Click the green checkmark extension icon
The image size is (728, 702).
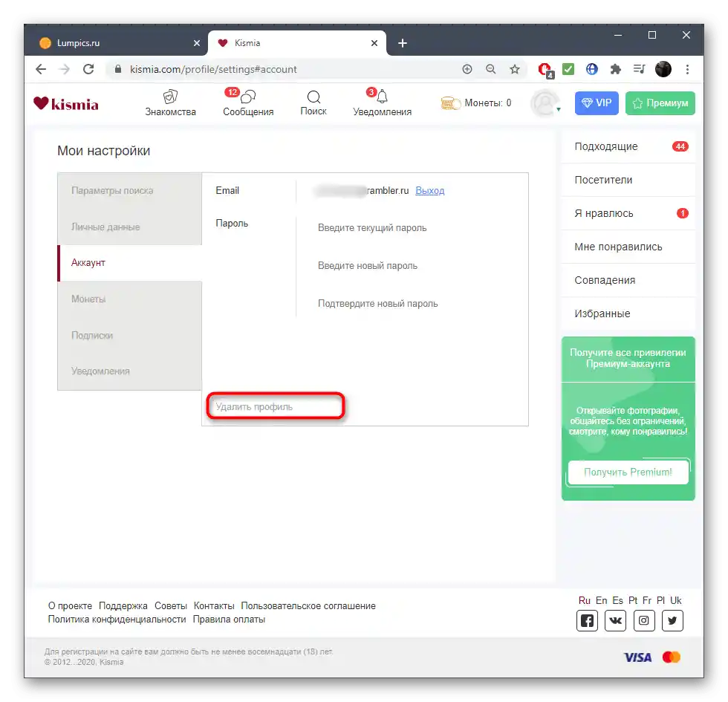coord(568,69)
